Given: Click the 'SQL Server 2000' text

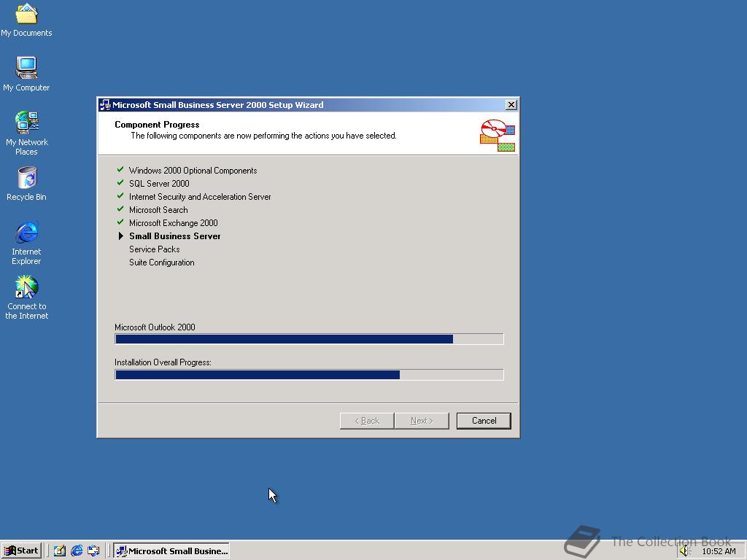Looking at the screenshot, I should pyautogui.click(x=159, y=183).
